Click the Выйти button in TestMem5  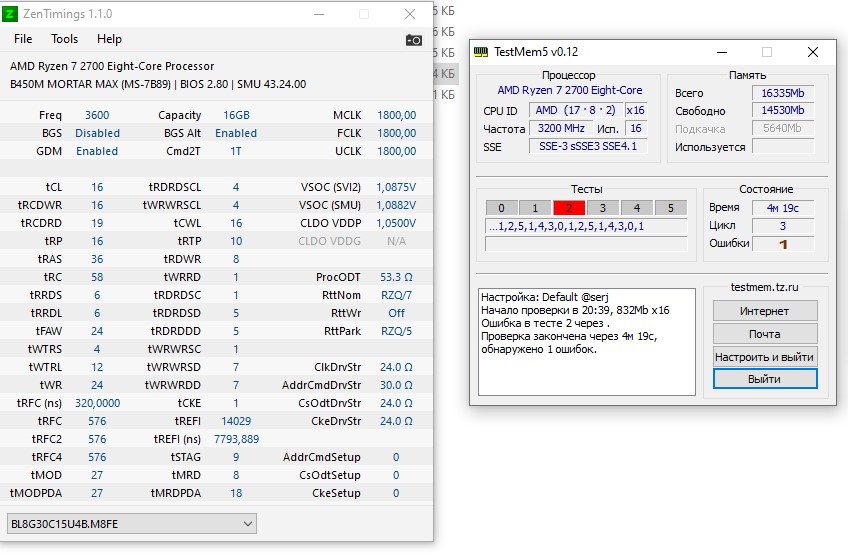pyautogui.click(x=765, y=379)
